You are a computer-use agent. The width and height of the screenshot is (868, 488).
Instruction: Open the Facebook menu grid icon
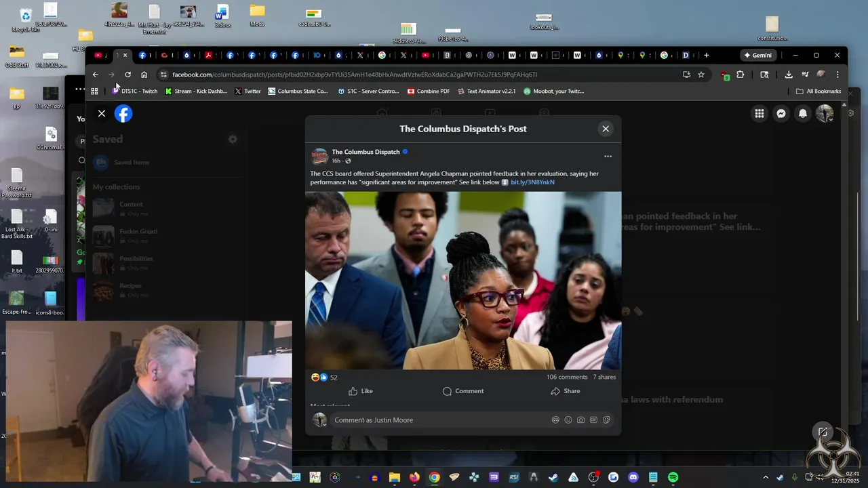[x=759, y=114]
